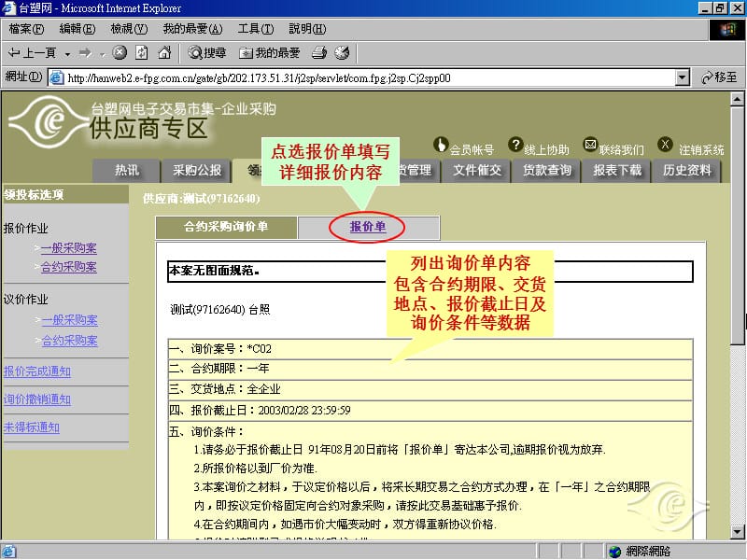
Task: Switch to the 采购公报 tab
Action: [197, 171]
